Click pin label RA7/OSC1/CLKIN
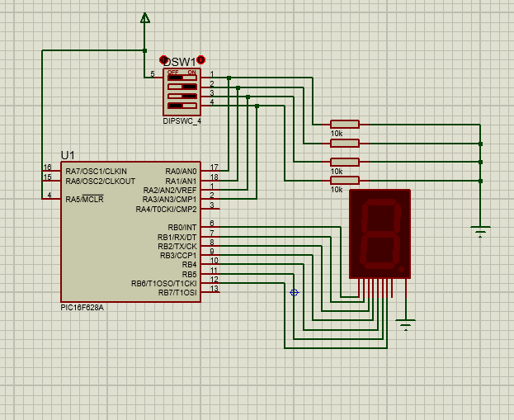This screenshot has height=420, width=514. pyautogui.click(x=96, y=171)
